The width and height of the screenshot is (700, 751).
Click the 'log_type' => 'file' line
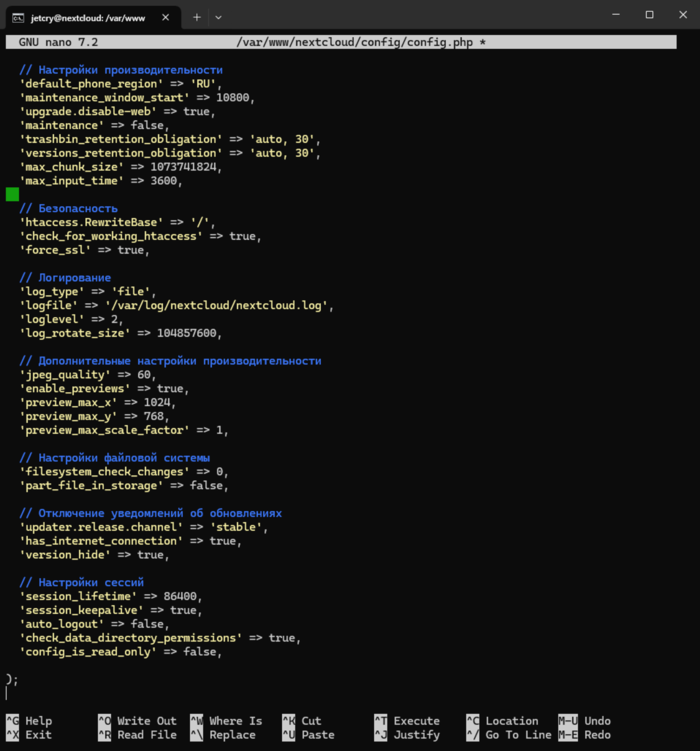coord(88,291)
